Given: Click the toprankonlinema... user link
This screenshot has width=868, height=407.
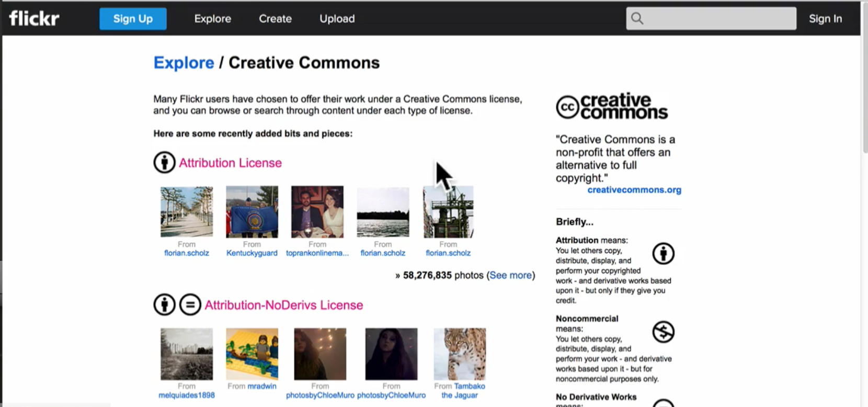Looking at the screenshot, I should (317, 253).
